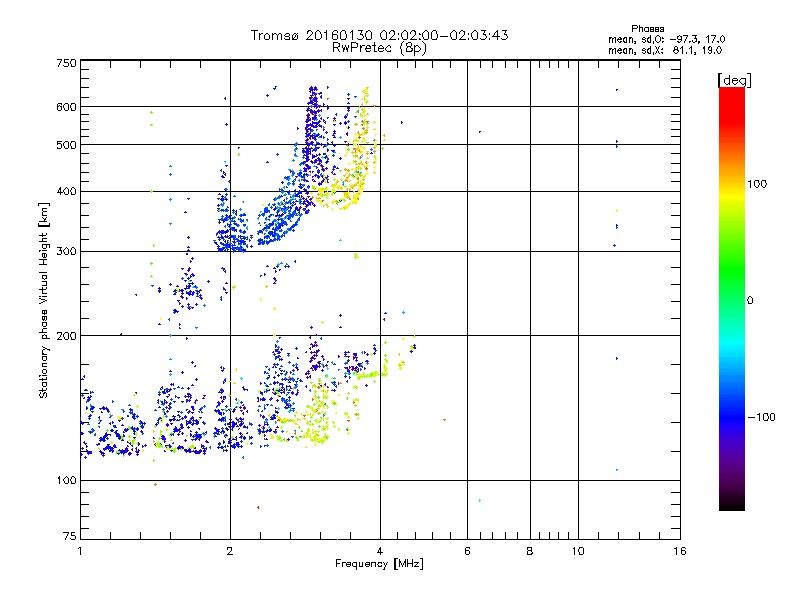The image size is (800, 600).
Task: Click the x-axis tick label '1'
Action: [80, 551]
